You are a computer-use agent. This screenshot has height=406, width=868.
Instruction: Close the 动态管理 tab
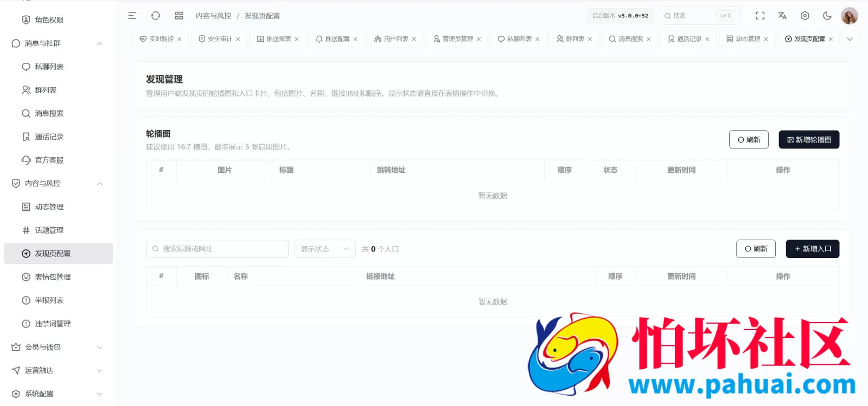click(765, 39)
